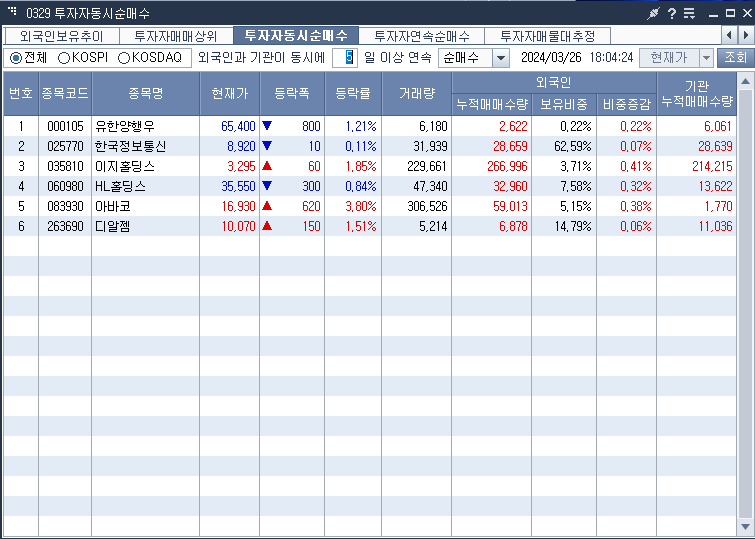This screenshot has width=755, height=539.
Task: Click foreign net quantity 266,996
Action: pos(507,167)
